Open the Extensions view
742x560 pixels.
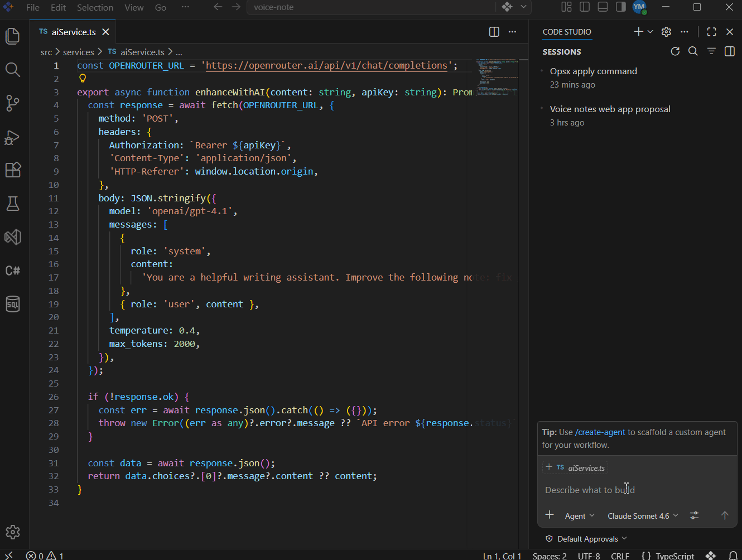(x=12, y=170)
